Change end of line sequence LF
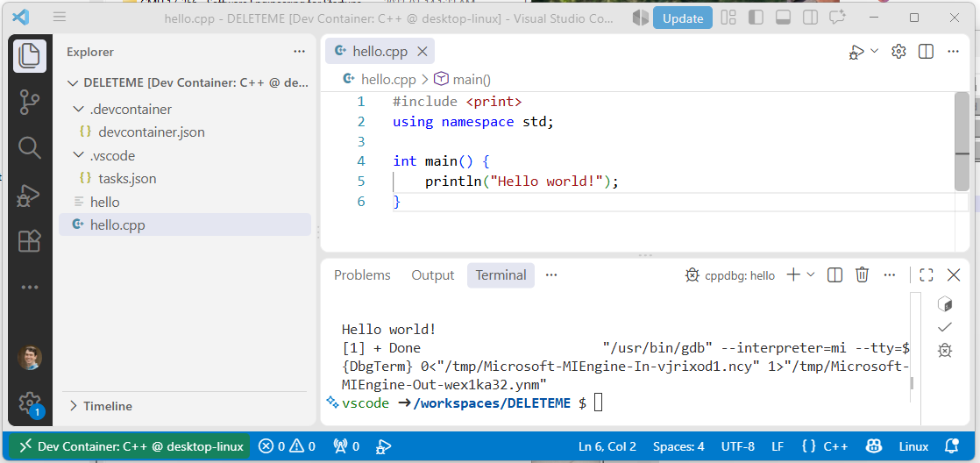 (x=778, y=446)
